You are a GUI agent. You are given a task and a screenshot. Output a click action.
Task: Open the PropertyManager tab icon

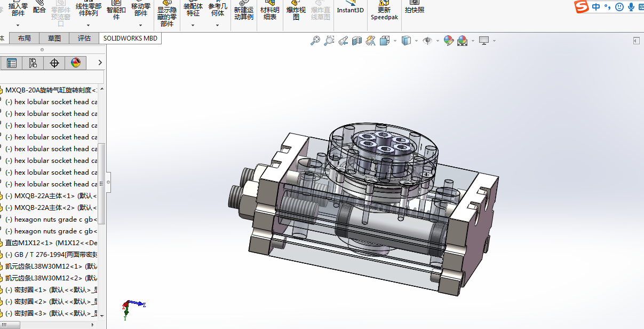pos(12,63)
